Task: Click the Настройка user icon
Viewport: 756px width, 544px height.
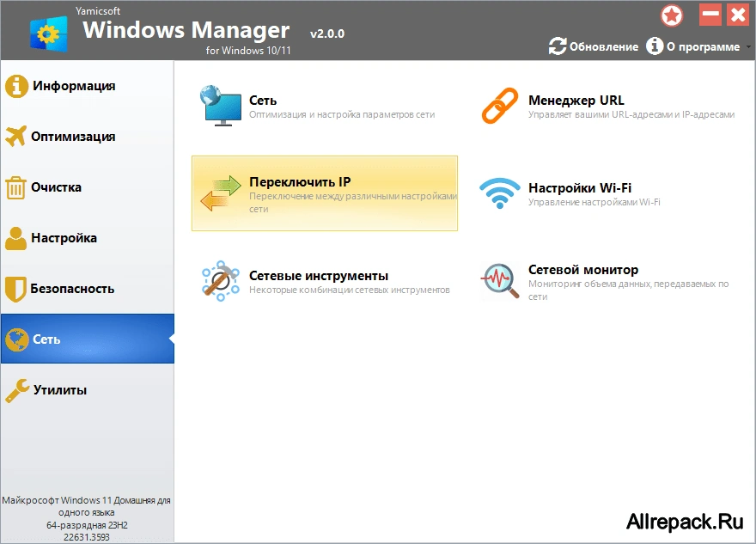Action: coord(16,238)
